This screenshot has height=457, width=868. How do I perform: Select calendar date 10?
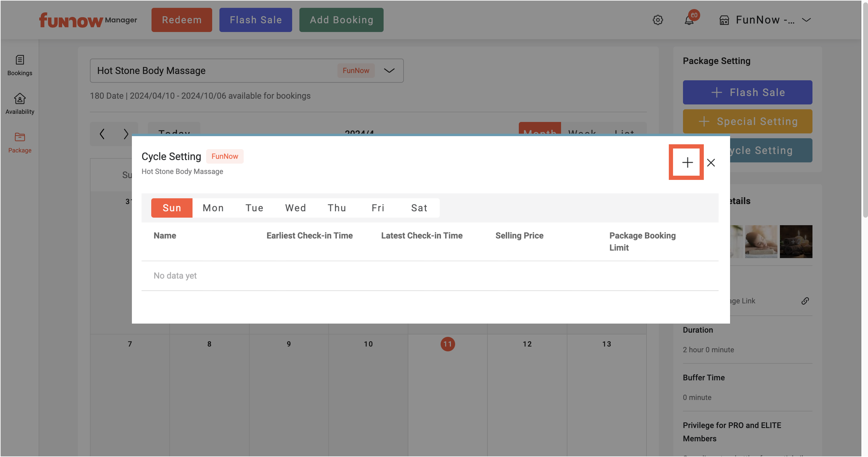368,344
